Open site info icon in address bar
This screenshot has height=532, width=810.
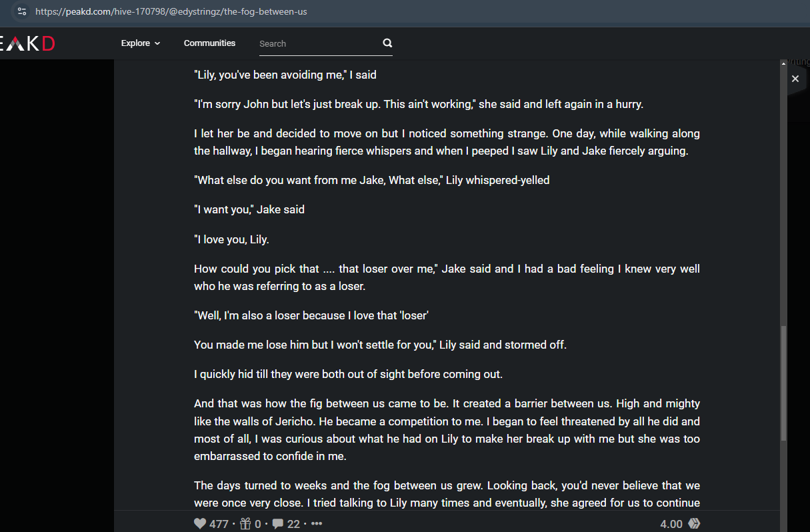[x=22, y=11]
